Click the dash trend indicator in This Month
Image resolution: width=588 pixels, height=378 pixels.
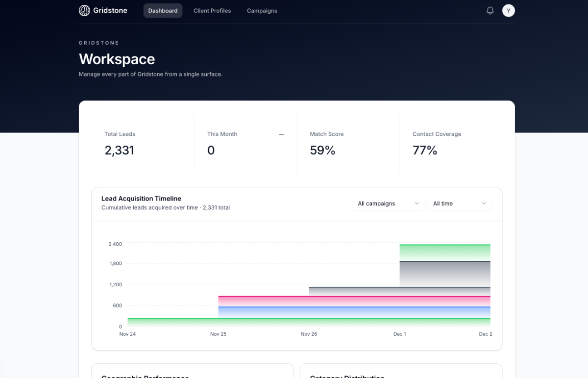tap(281, 134)
